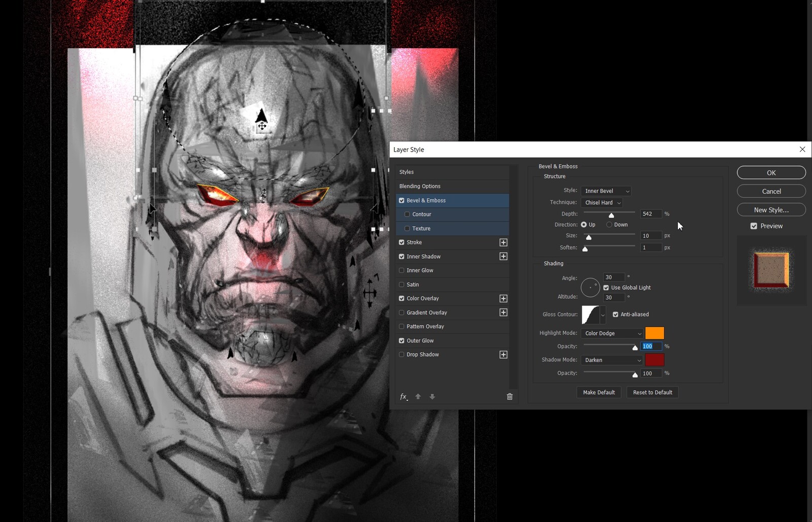Screen dimensions: 812x522
Task: Move effect down with the down arrow
Action: [x=432, y=397]
